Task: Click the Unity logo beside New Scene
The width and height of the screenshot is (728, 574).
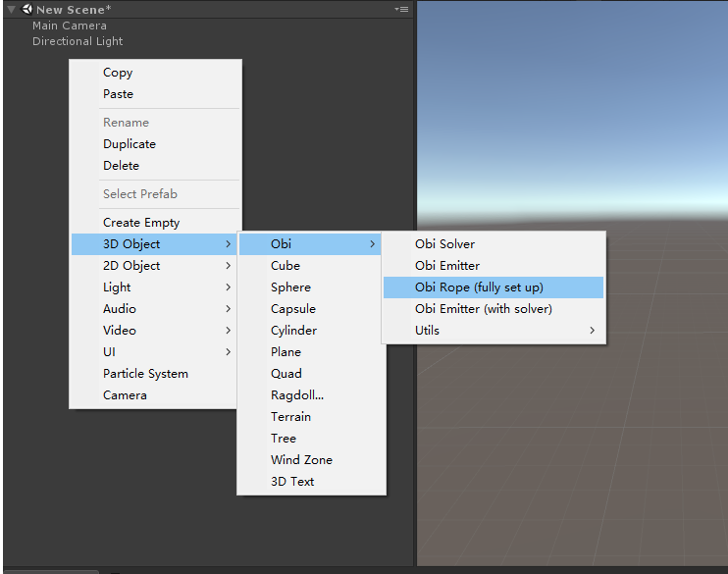Action: (x=26, y=9)
